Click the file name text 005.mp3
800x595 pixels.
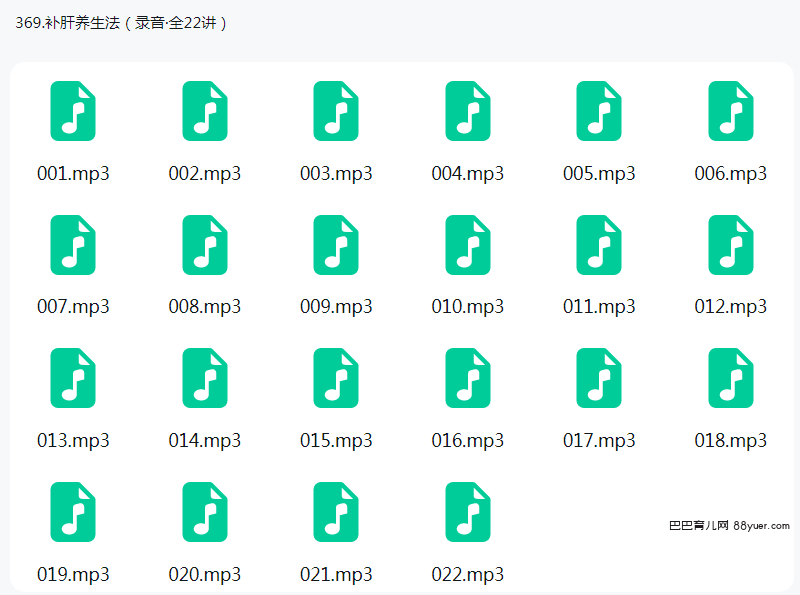pyautogui.click(x=599, y=174)
